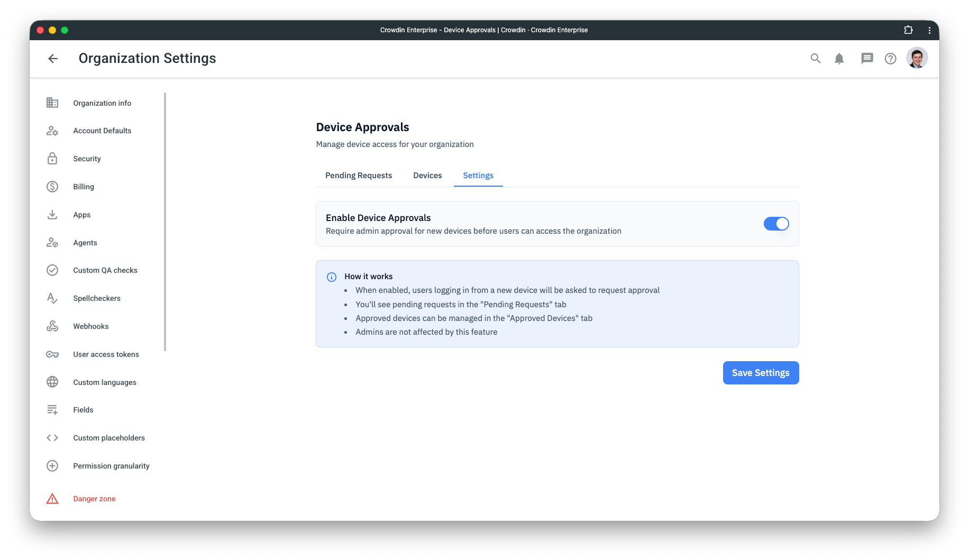The height and width of the screenshot is (560, 969).
Task: Click the Organization Settings page title
Action: pos(147,58)
